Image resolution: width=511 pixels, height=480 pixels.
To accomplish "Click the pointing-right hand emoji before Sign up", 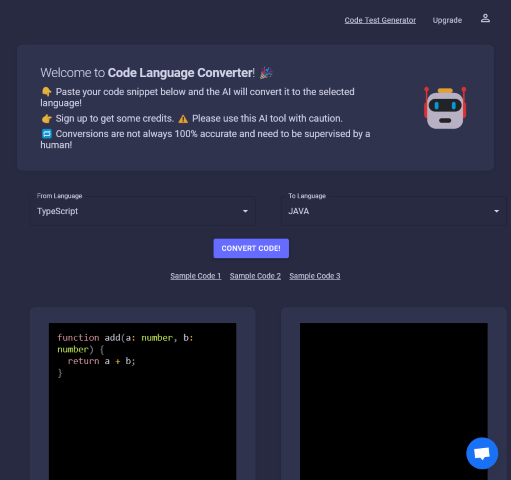I will (x=46, y=119).
